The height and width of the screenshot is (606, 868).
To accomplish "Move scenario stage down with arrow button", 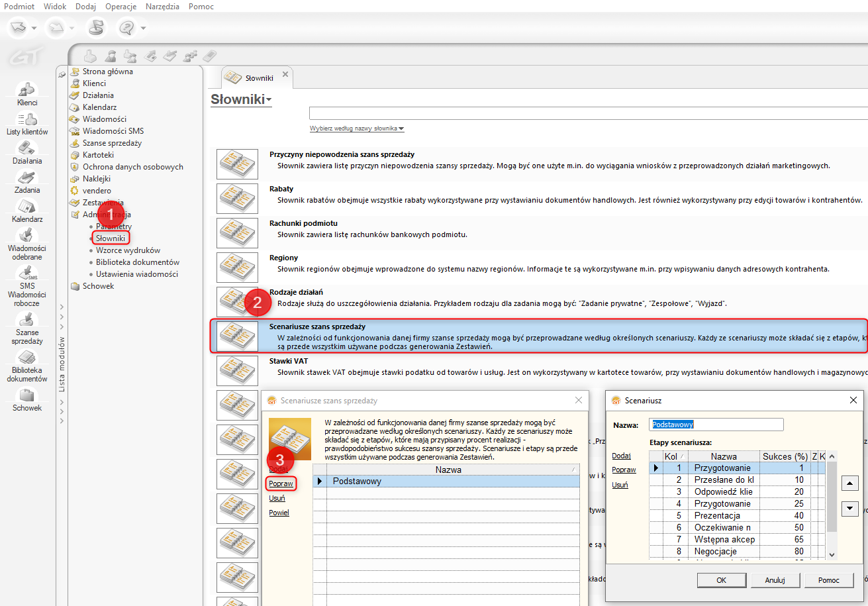I will (x=849, y=509).
